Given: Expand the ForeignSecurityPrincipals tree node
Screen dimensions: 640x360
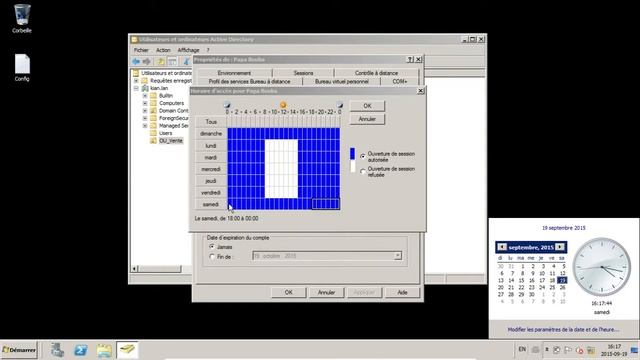Looking at the screenshot, I should [x=145, y=118].
